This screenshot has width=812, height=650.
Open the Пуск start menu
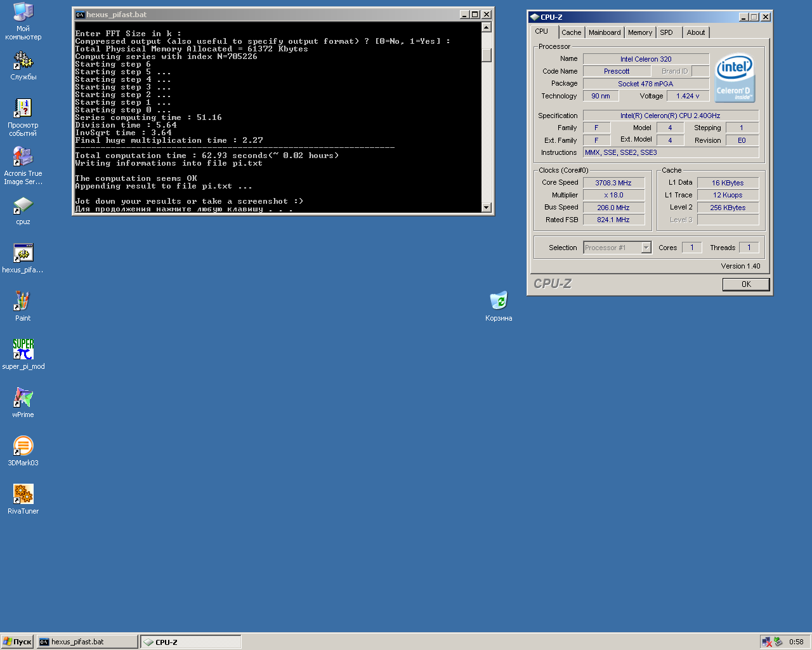coord(17,642)
